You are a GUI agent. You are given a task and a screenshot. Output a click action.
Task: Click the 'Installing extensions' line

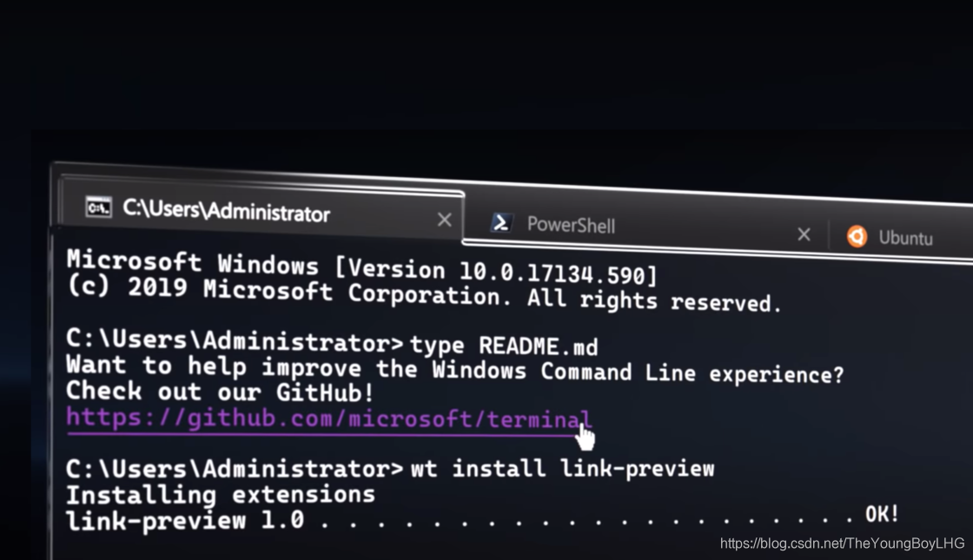pos(221,495)
